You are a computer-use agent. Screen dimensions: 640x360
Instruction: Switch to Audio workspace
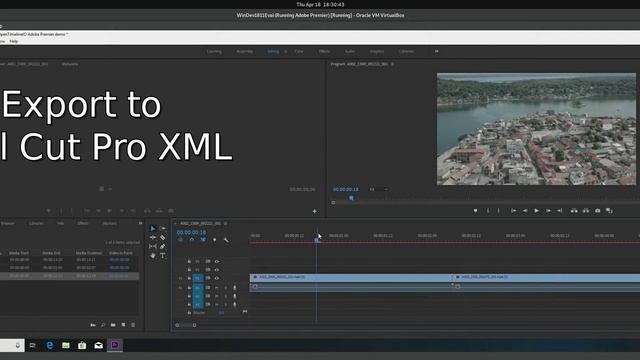coord(350,51)
